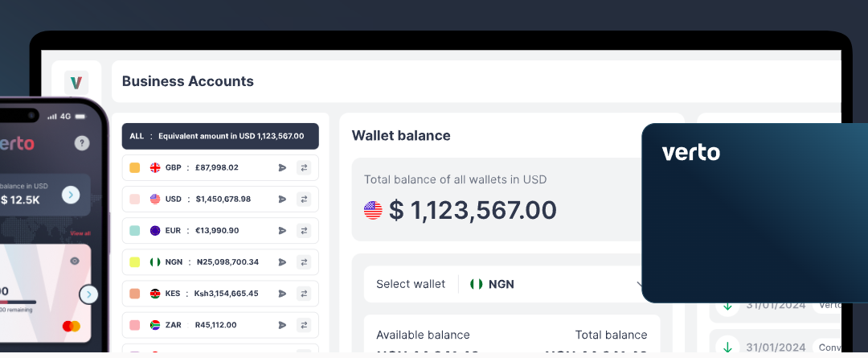Viewport: 868px width, 358px height.
Task: Select the KES wallet row
Action: pyautogui.click(x=220, y=294)
